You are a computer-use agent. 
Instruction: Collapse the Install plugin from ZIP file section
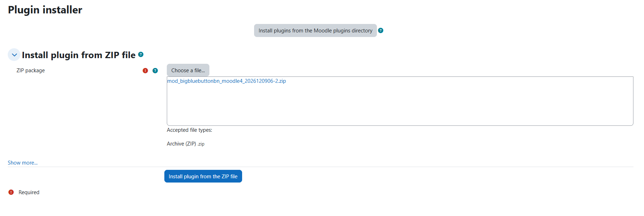(14, 55)
